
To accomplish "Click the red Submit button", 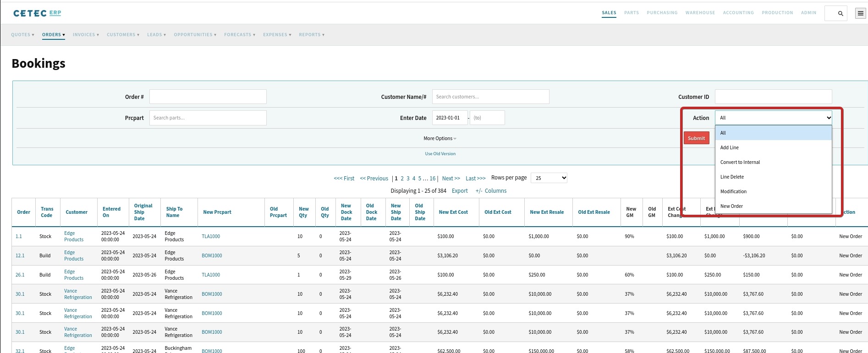I will coord(696,138).
